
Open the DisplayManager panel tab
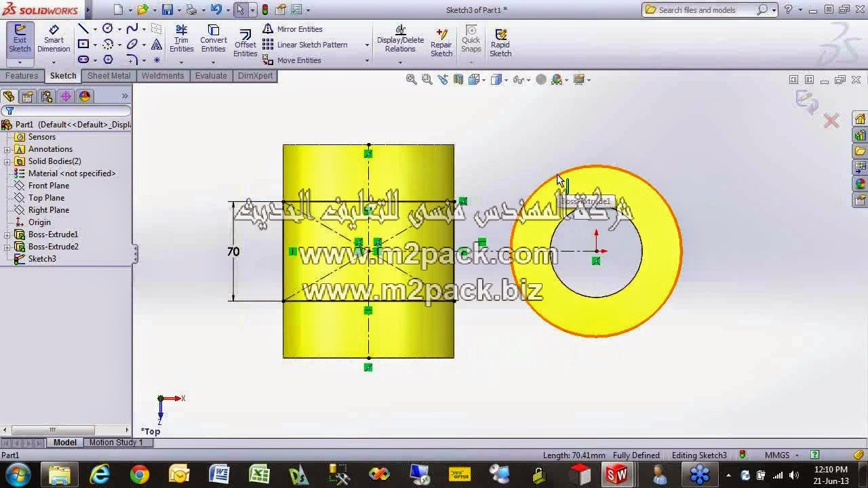tap(85, 96)
